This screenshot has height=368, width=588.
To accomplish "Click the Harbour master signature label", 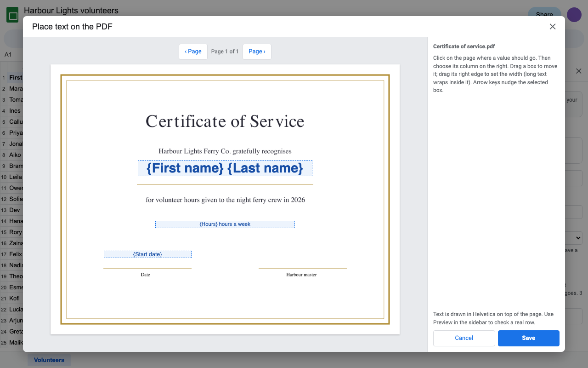I will click(301, 275).
